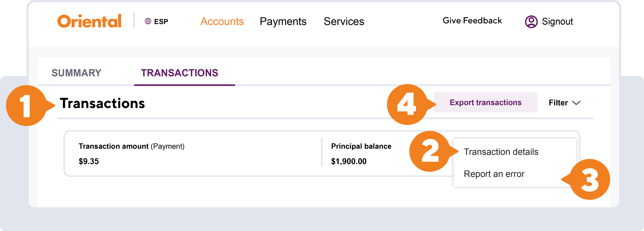The image size is (644, 231).
Task: Go to the Payments menu
Action: (x=283, y=22)
